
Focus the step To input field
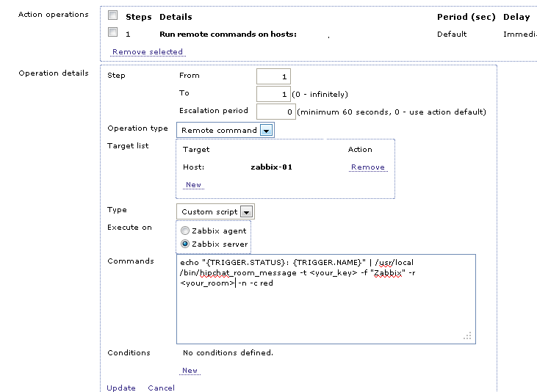click(x=273, y=94)
